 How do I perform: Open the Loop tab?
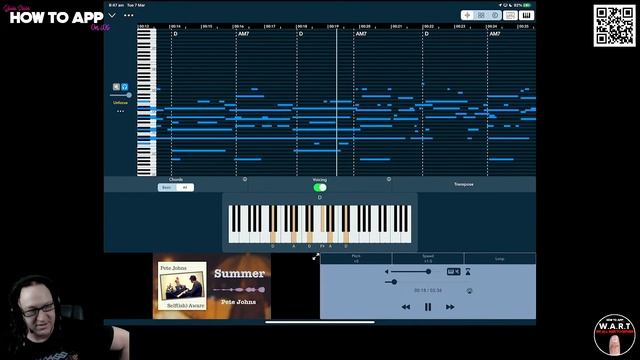pos(500,258)
